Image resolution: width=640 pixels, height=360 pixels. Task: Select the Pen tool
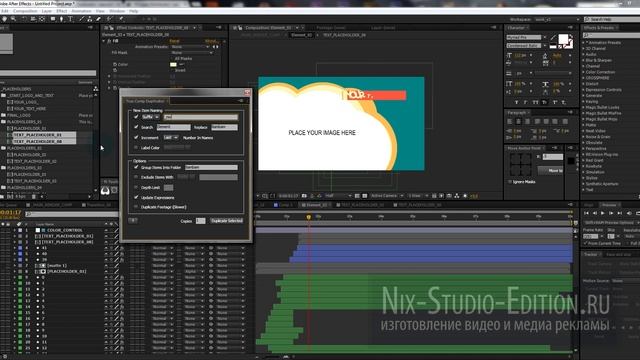point(62,19)
